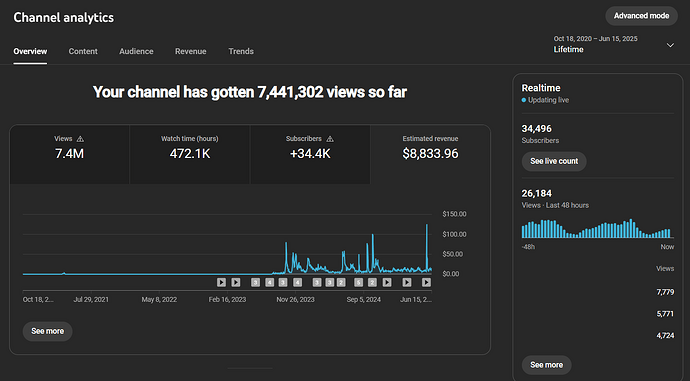Select the Watch time (hours) metric card

[190, 154]
